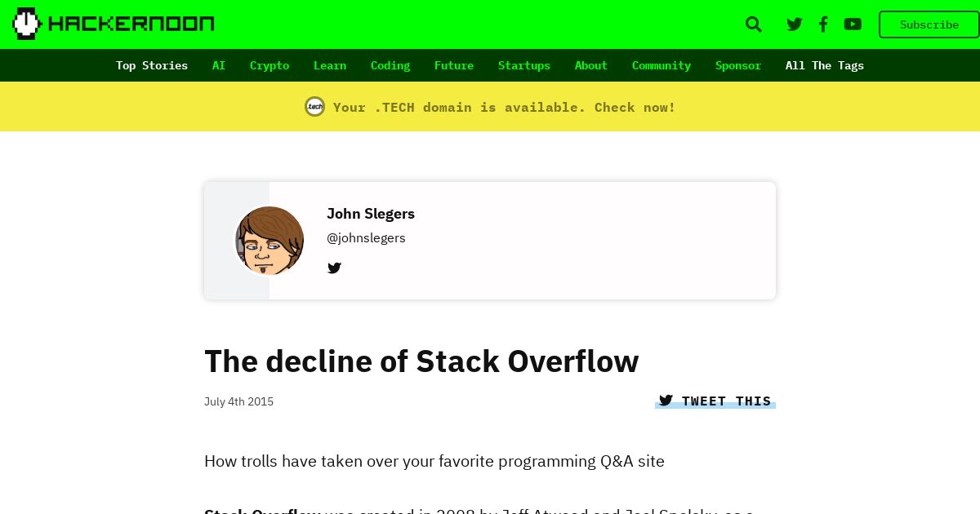The image size is (980, 514).
Task: Go to the Startups section
Action: tap(524, 65)
